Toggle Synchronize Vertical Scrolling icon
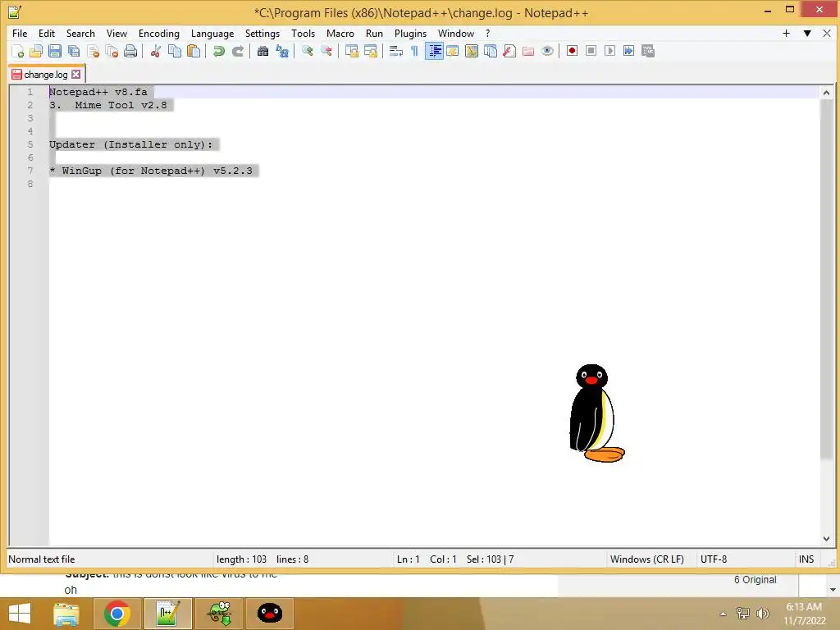 (351, 51)
